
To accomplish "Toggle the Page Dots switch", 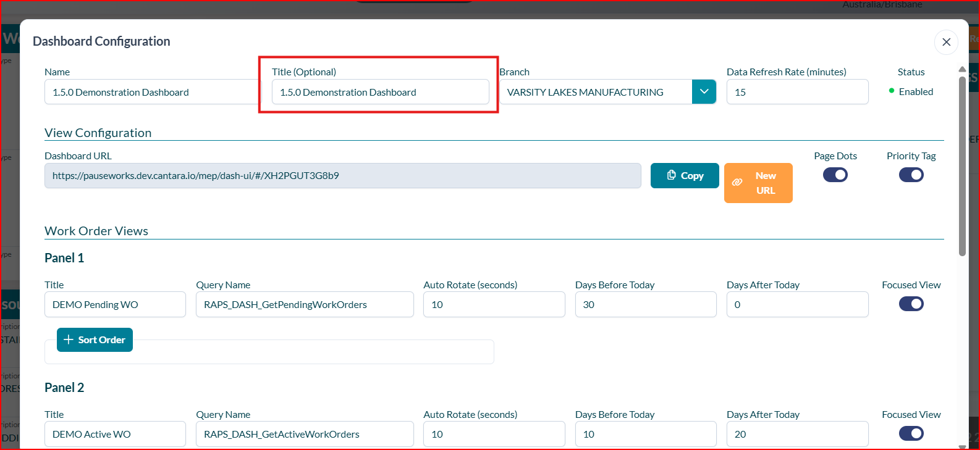I will coord(835,175).
